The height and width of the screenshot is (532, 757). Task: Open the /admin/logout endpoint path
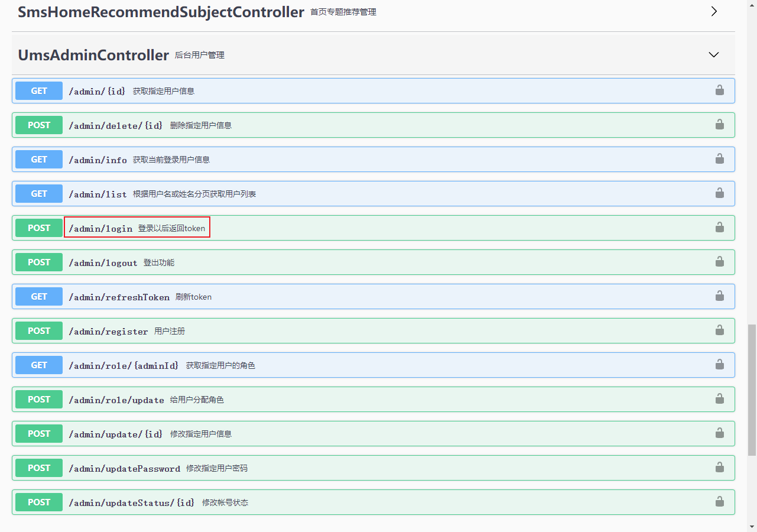[103, 262]
